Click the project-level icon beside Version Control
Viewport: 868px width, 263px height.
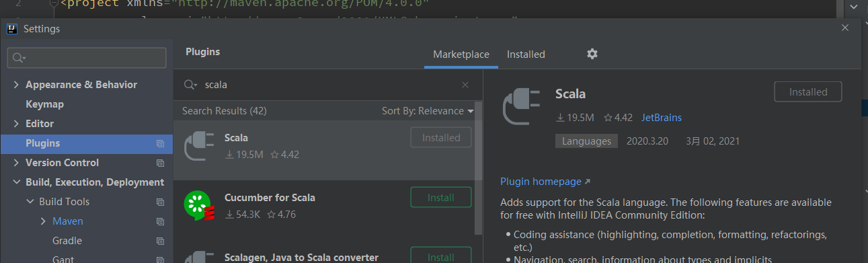pyautogui.click(x=160, y=163)
